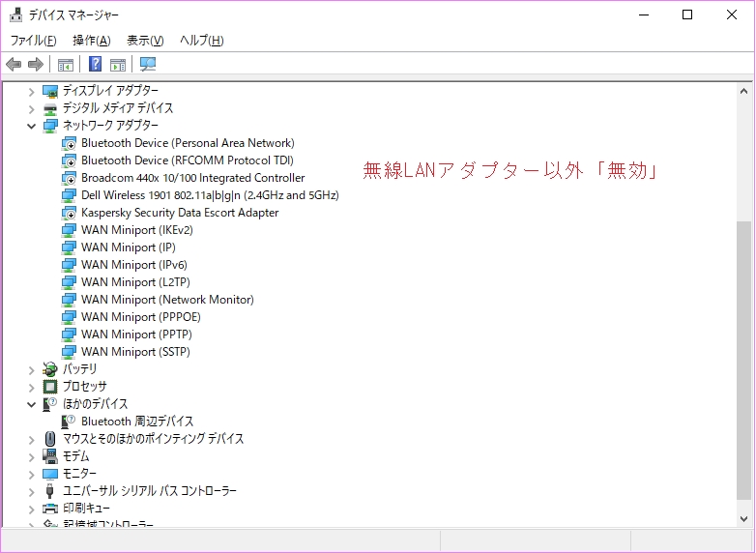Click the Monitor category icon
Viewport: 756px width, 553px height.
[50, 474]
